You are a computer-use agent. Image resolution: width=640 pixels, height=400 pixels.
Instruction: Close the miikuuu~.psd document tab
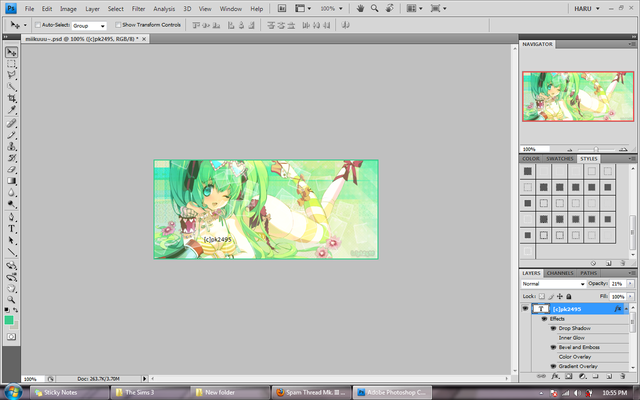click(x=144, y=39)
